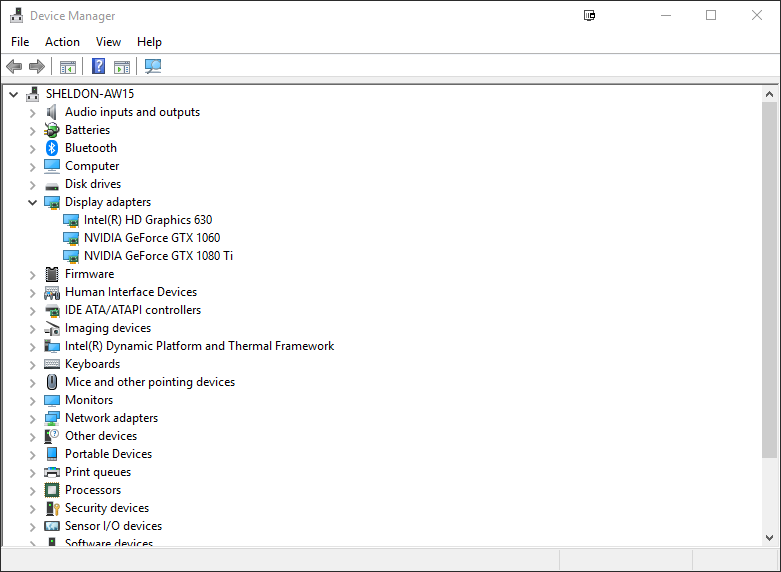The height and width of the screenshot is (572, 781).
Task: Open the Action menu
Action: coord(62,42)
